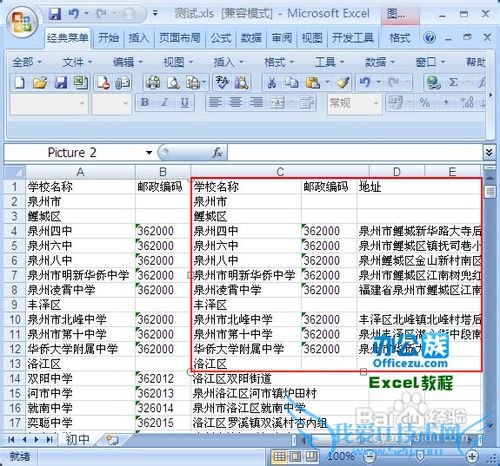Click the blue Help question mark icon
Viewport: 500px width, 466px height.
[x=429, y=38]
